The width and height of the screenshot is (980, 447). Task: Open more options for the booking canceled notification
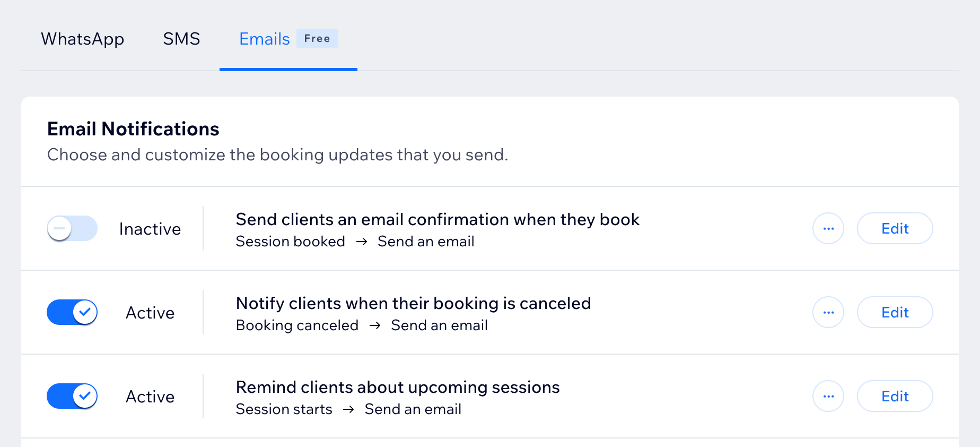828,312
